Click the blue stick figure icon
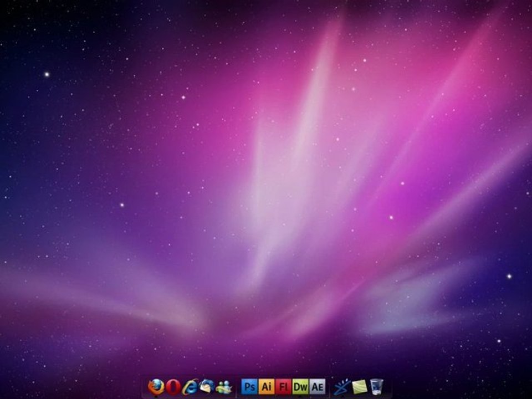The height and width of the screenshot is (399, 532). pyautogui.click(x=342, y=387)
